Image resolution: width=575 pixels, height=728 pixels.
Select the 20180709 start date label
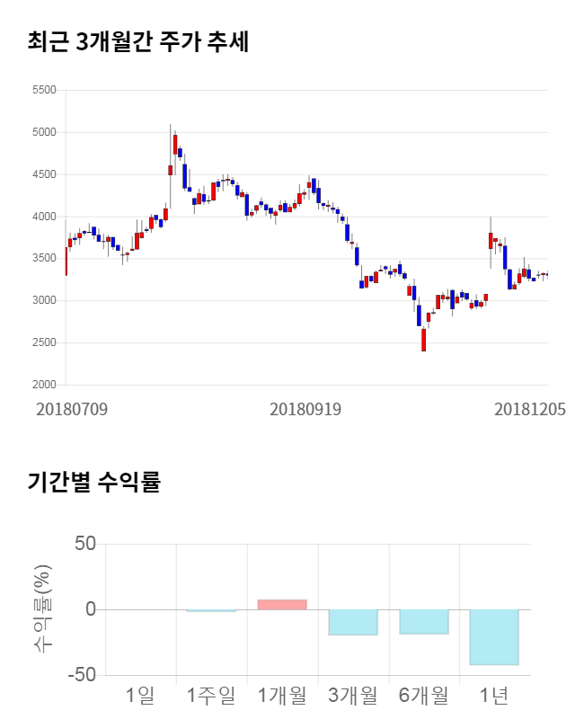click(72, 409)
